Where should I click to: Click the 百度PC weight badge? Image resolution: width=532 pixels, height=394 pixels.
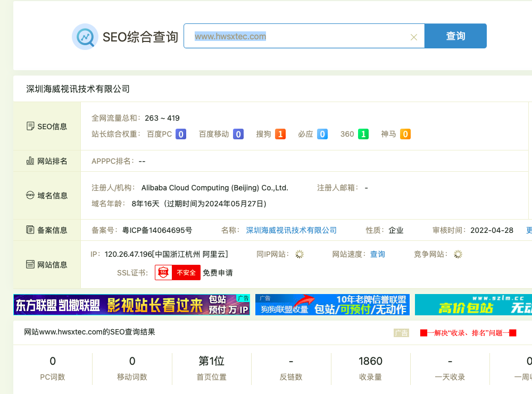181,134
